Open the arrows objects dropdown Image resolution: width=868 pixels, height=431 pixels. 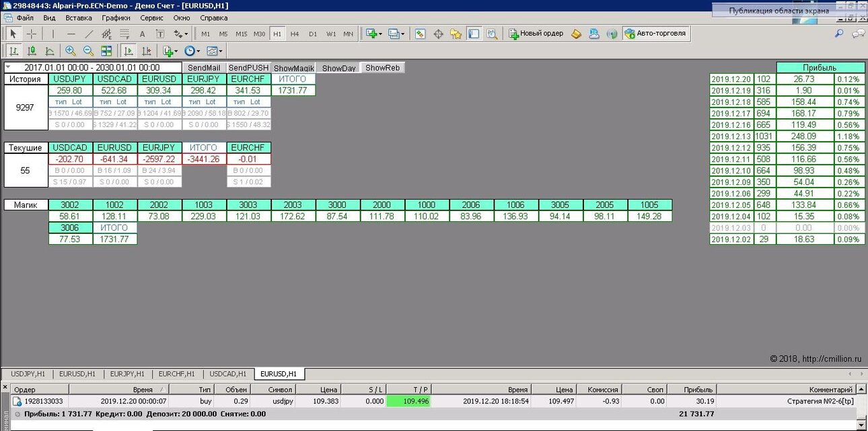[181, 34]
